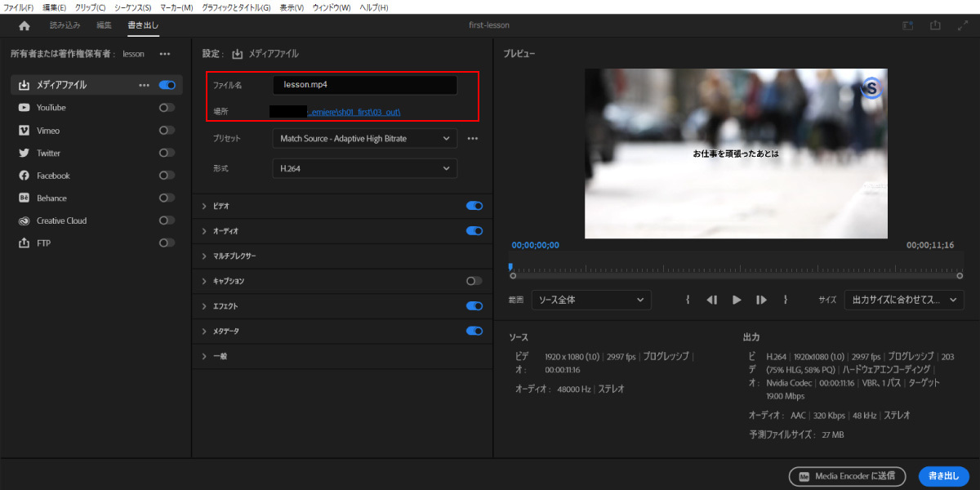Image resolution: width=980 pixels, height=490 pixels.
Task: Set the out point bracket
Action: pyautogui.click(x=786, y=300)
